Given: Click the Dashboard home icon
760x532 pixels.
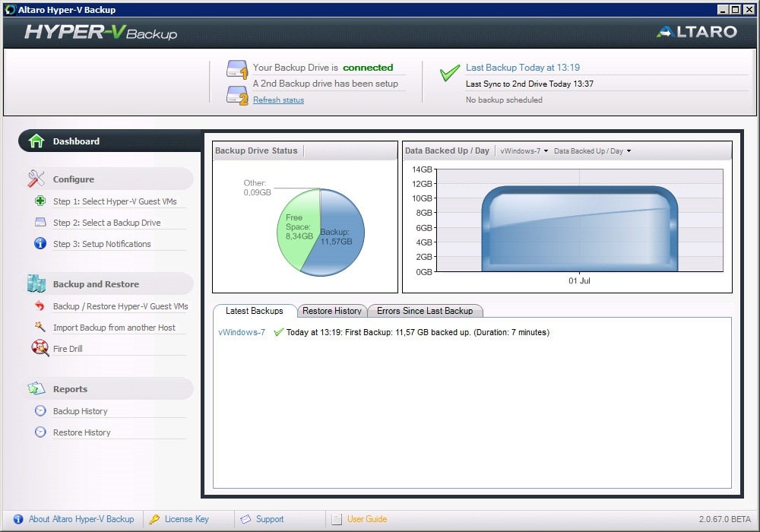Looking at the screenshot, I should (x=36, y=141).
